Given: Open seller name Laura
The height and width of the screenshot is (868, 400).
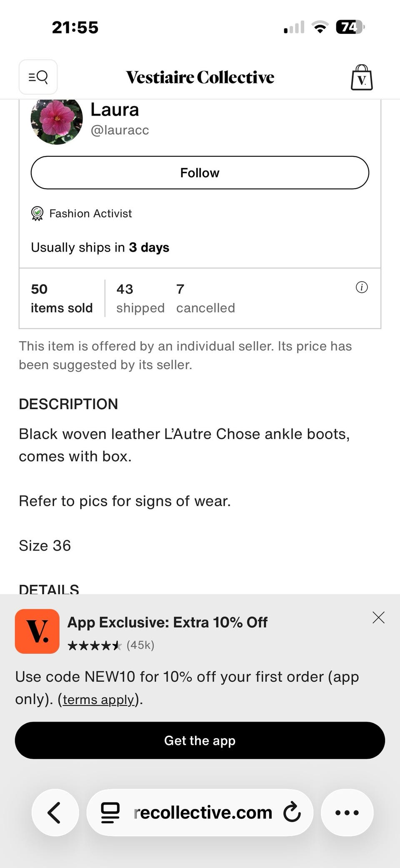Looking at the screenshot, I should point(115,110).
